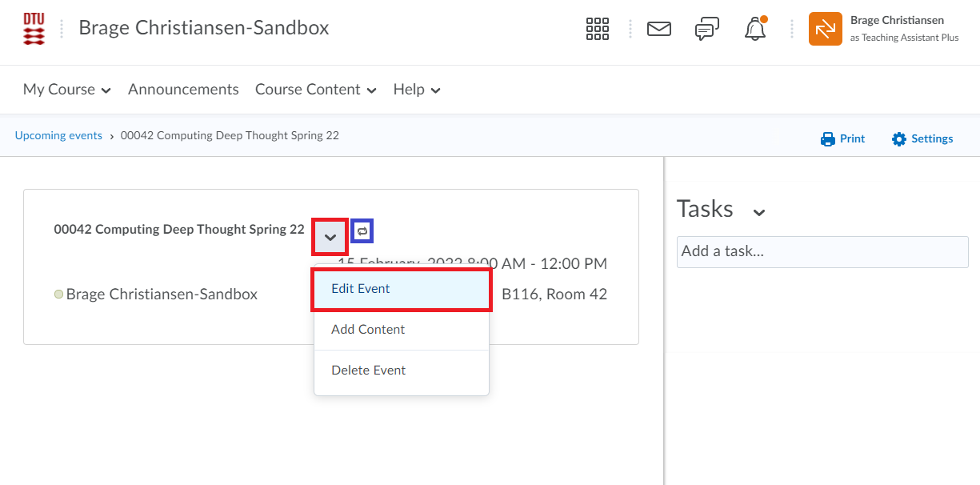980x485 pixels.
Task: Toggle the event actions chevron
Action: [330, 237]
